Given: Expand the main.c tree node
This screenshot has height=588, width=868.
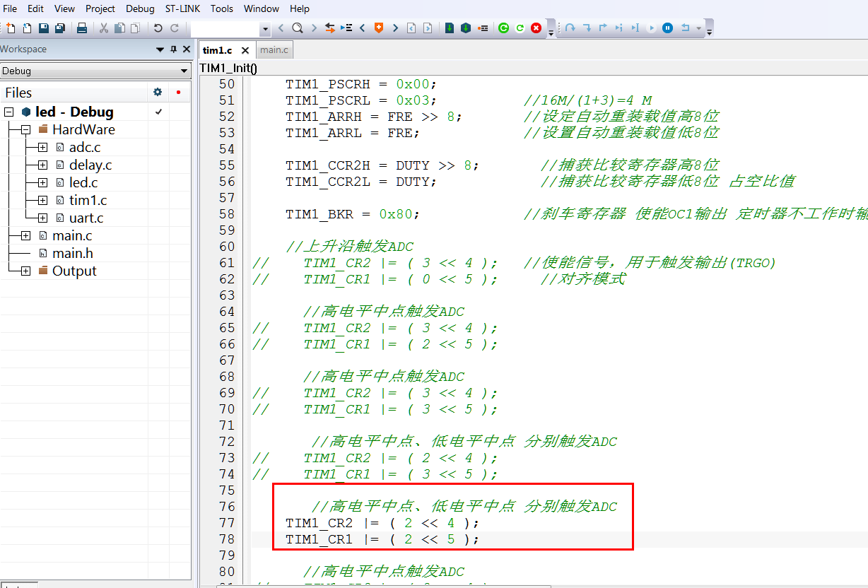Looking at the screenshot, I should coord(26,236).
